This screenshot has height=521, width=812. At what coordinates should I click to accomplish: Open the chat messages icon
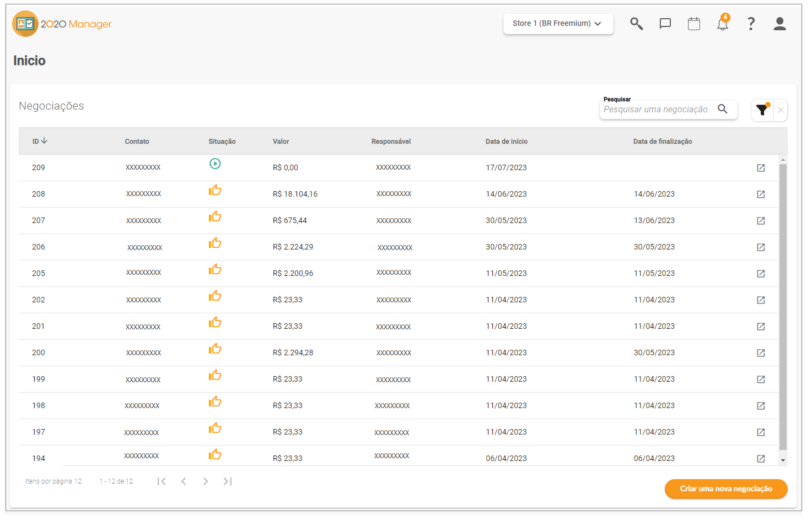click(x=665, y=24)
